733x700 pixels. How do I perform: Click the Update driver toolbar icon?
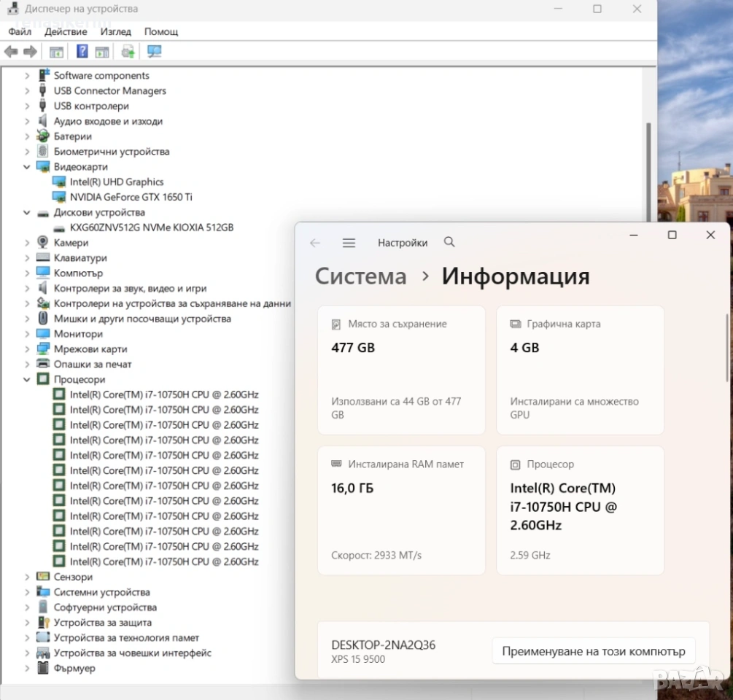(x=128, y=51)
